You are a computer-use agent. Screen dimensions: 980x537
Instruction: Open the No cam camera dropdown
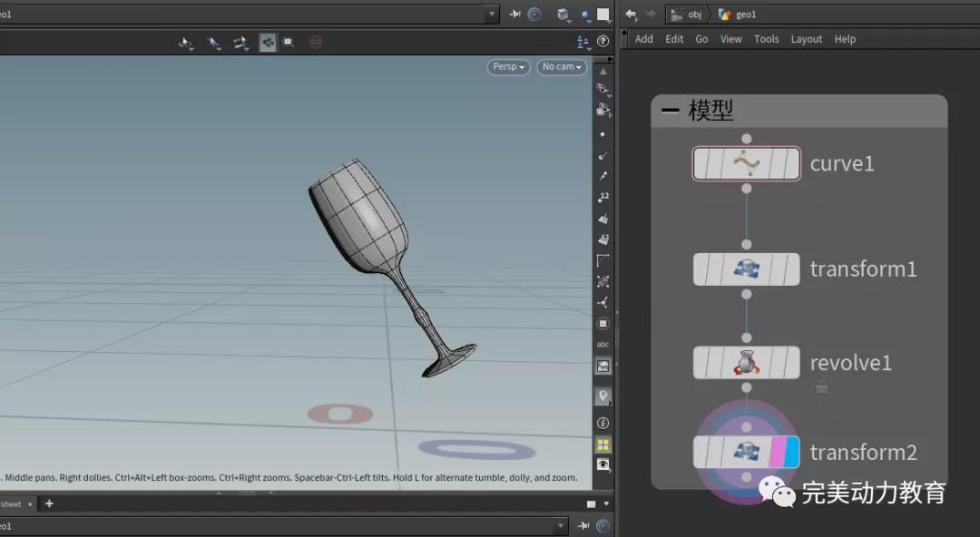click(562, 67)
